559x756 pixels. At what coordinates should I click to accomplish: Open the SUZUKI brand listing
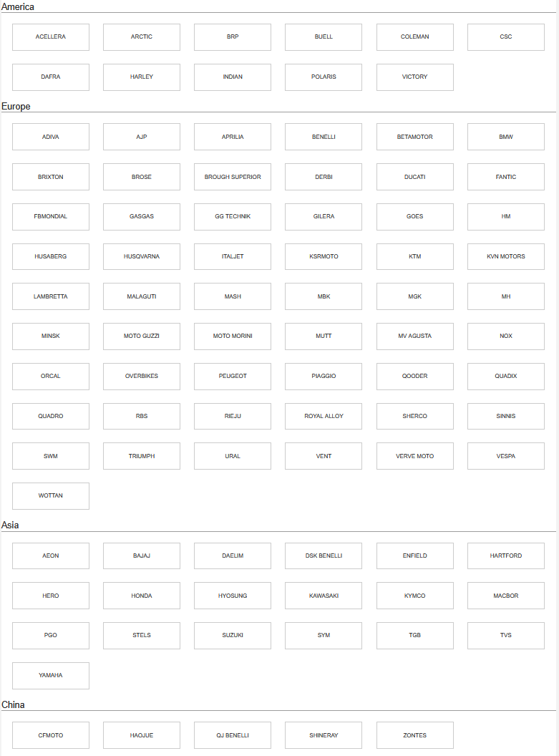233,636
